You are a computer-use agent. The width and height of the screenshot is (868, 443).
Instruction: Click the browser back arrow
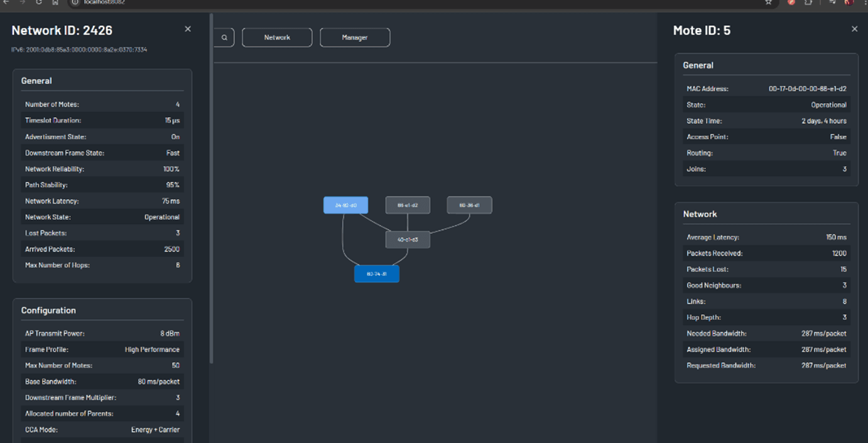(x=6, y=3)
